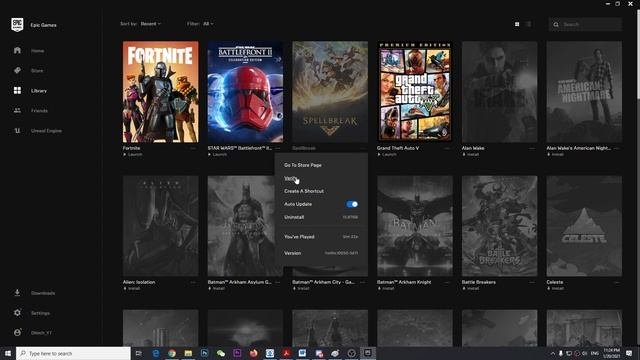The width and height of the screenshot is (640, 360).
Task: Switch library to grid view
Action: tap(517, 24)
